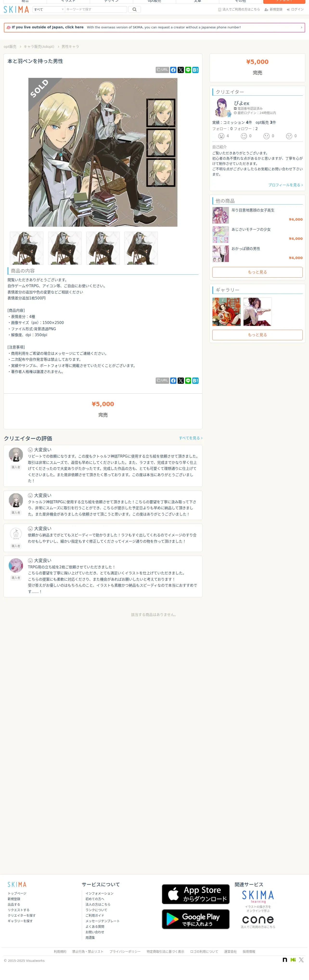Open the イラスト top navigation tab
The width and height of the screenshot is (309, 980).
tap(68, 1)
